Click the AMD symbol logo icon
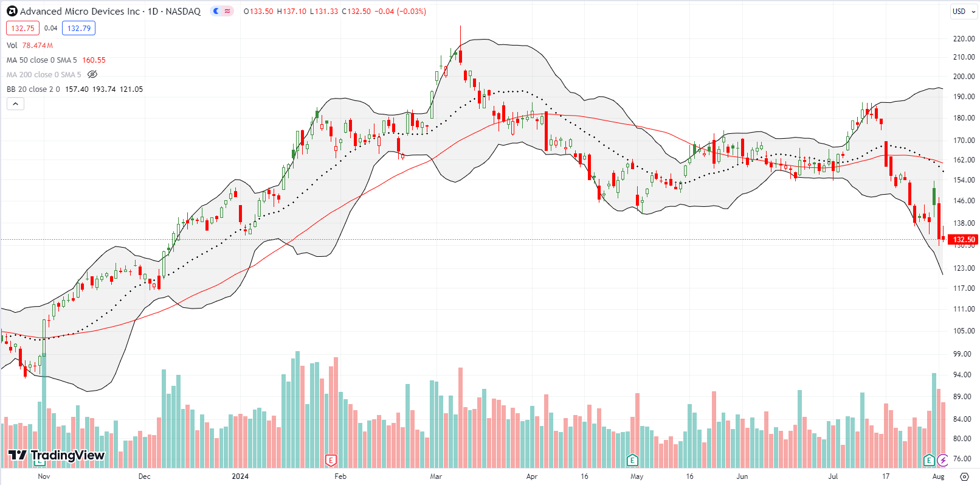 pyautogui.click(x=12, y=12)
